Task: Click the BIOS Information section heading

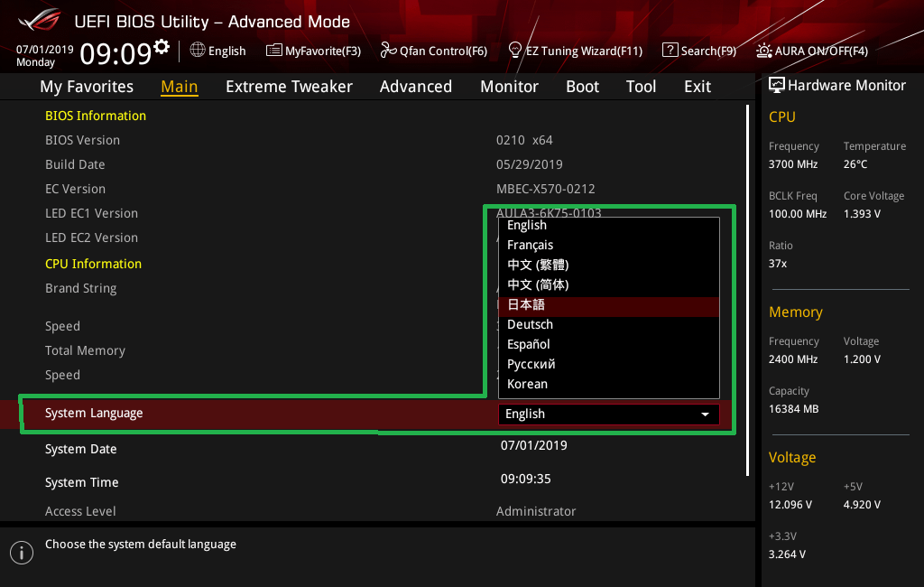Action: [96, 116]
